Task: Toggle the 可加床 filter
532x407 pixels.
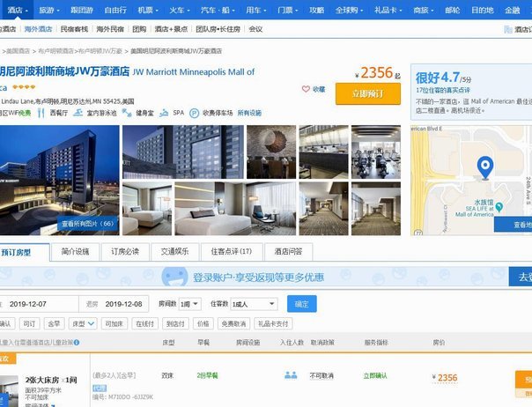Action: pyautogui.click(x=115, y=324)
